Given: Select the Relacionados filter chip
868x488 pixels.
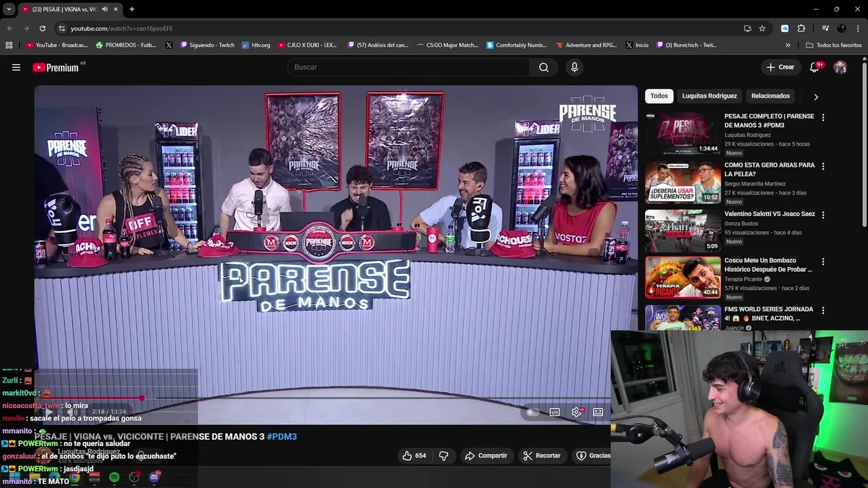Looking at the screenshot, I should [770, 96].
